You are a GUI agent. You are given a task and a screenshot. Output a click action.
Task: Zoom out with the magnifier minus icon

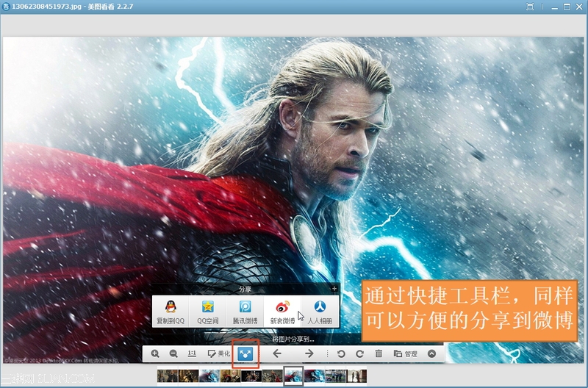pos(173,353)
